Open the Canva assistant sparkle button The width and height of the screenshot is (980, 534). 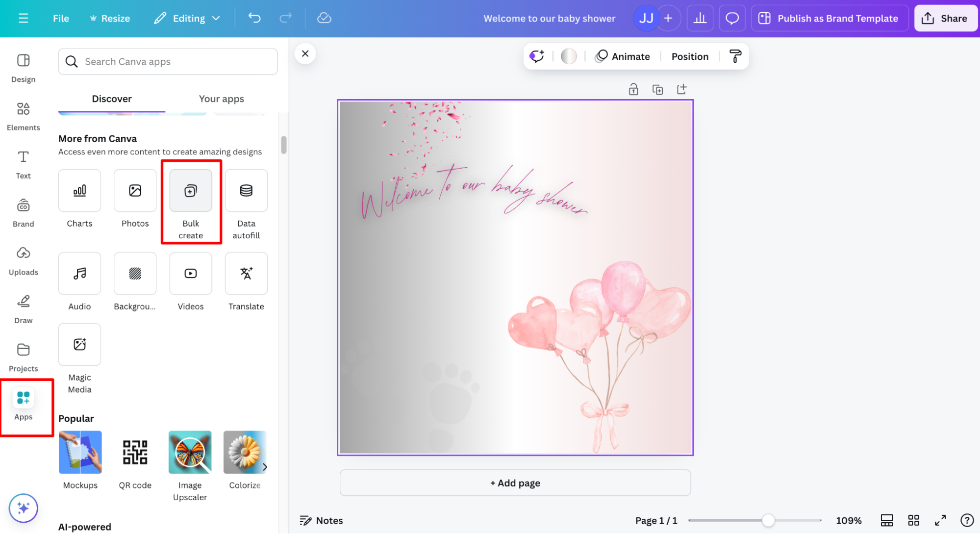(23, 508)
